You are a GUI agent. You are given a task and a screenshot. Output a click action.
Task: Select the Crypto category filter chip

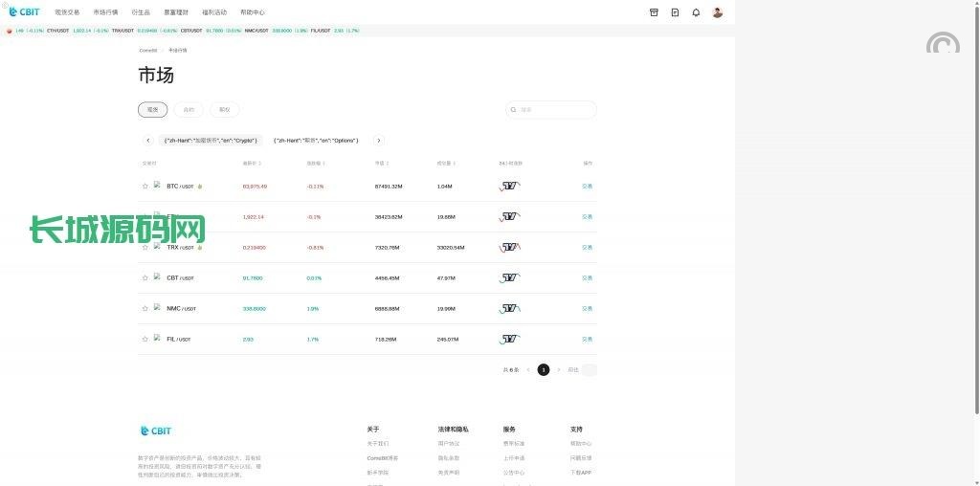[x=211, y=141]
